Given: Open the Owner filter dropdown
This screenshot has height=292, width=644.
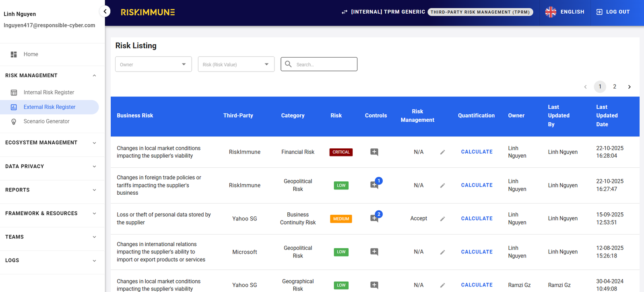Looking at the screenshot, I should [x=153, y=64].
